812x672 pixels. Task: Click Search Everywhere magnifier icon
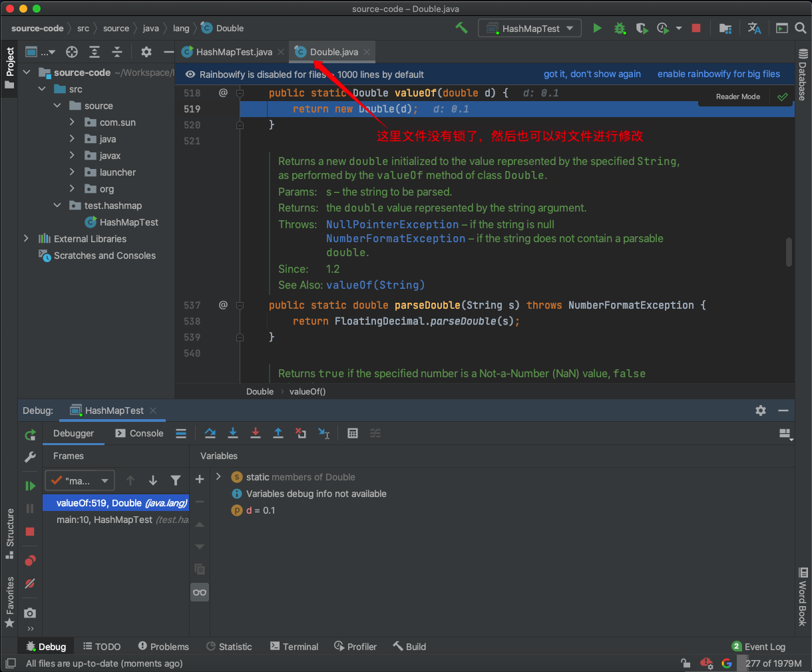point(801,28)
